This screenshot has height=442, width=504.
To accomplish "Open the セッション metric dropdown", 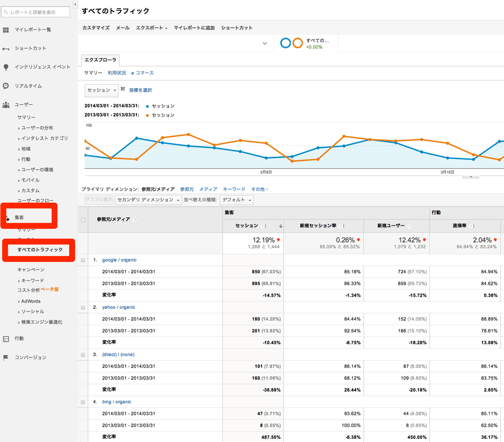I will pos(101,90).
